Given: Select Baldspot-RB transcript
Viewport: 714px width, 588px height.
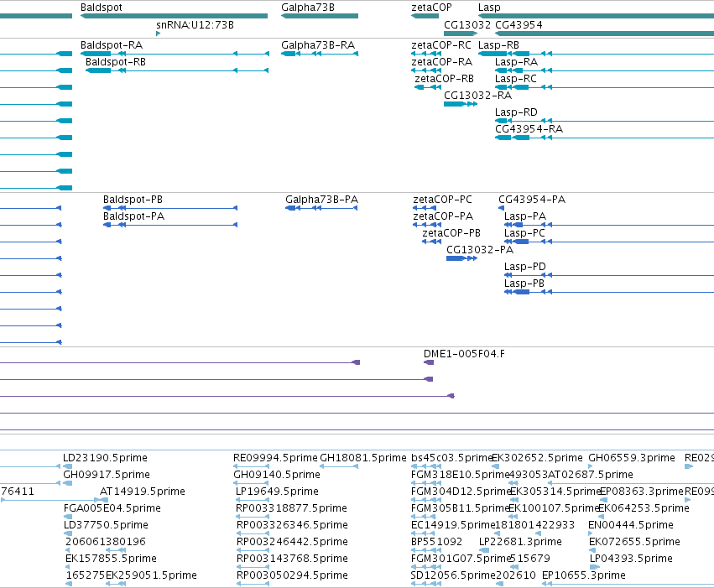Looking at the screenshot, I should (x=177, y=70).
